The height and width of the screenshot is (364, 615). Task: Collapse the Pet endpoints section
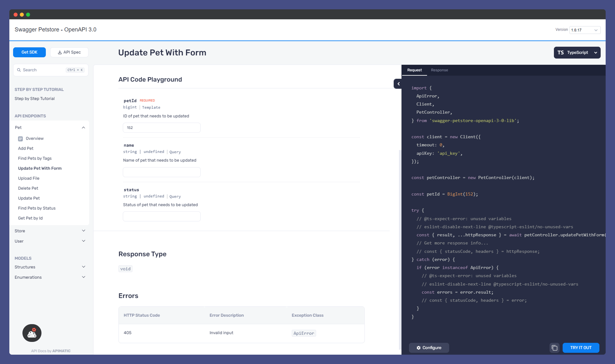(x=83, y=127)
